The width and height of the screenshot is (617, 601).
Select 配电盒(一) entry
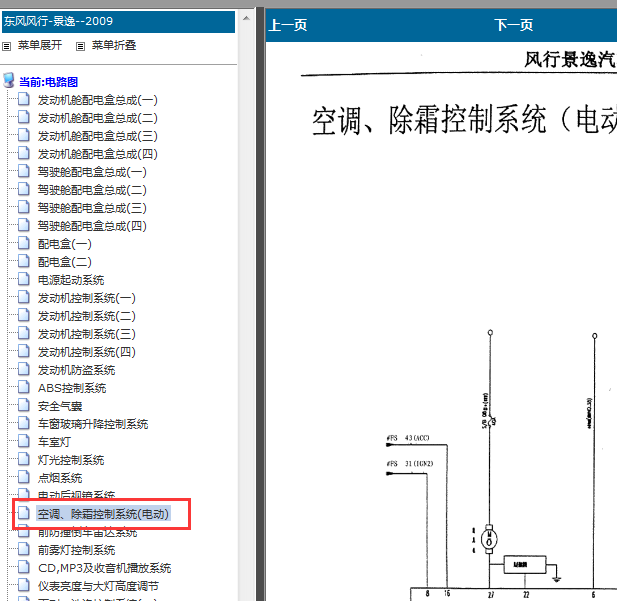coord(65,244)
